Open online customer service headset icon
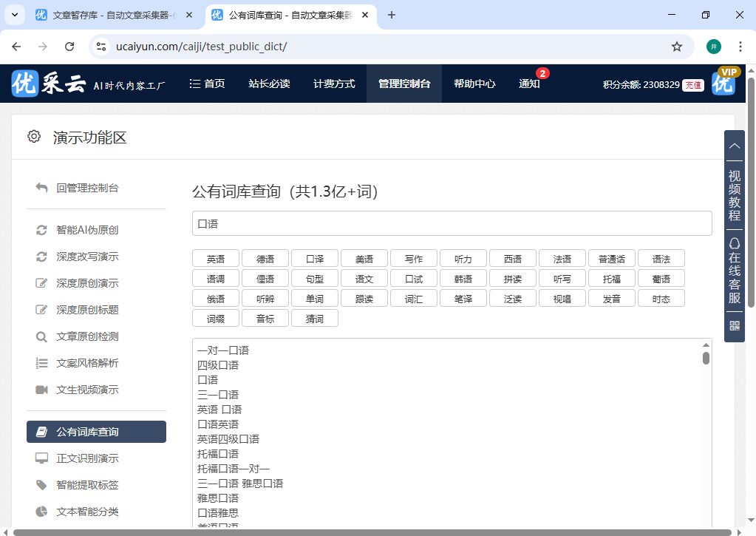The image size is (756, 536). [734, 243]
